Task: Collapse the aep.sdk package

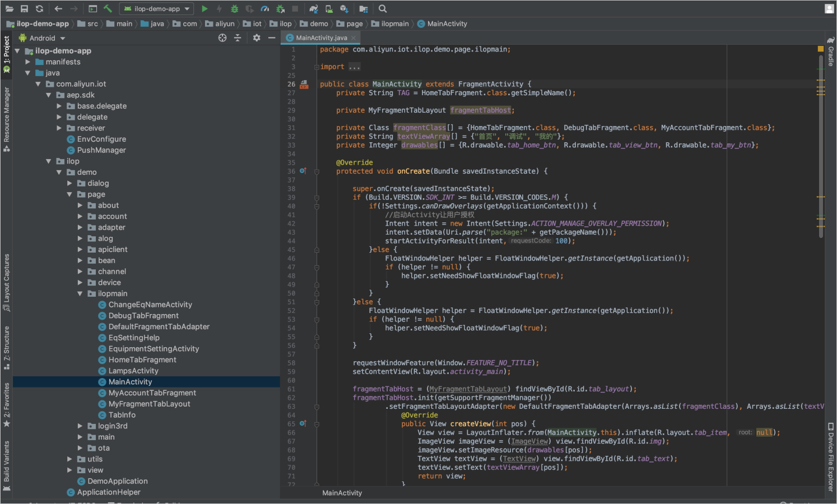Action: click(x=49, y=95)
